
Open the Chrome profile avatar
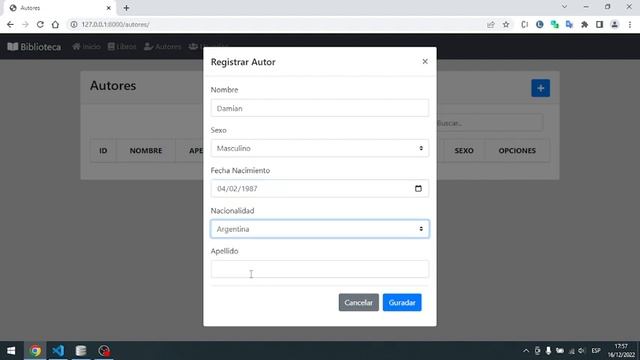pos(614,24)
